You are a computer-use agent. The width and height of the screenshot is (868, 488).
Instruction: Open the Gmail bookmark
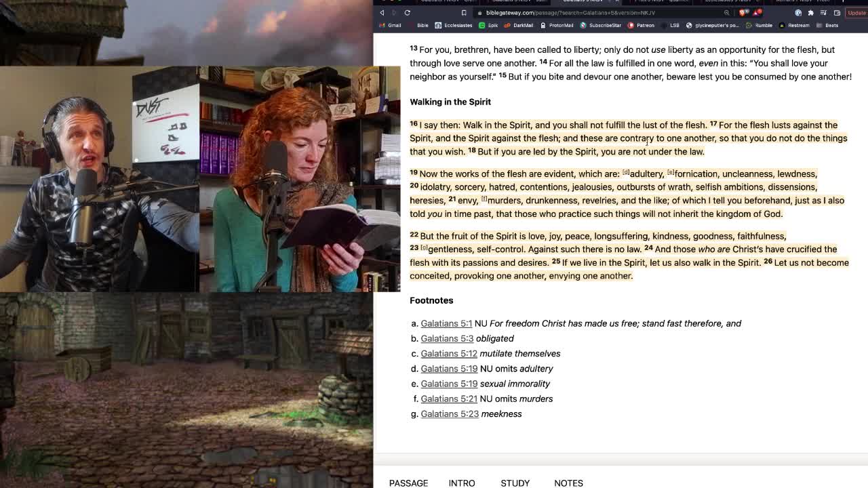click(x=390, y=26)
